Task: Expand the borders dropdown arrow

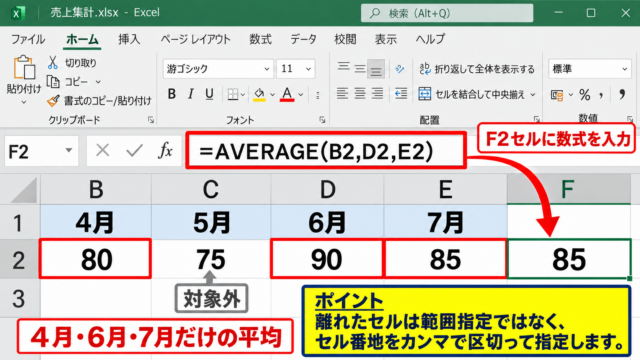Action: [242, 95]
